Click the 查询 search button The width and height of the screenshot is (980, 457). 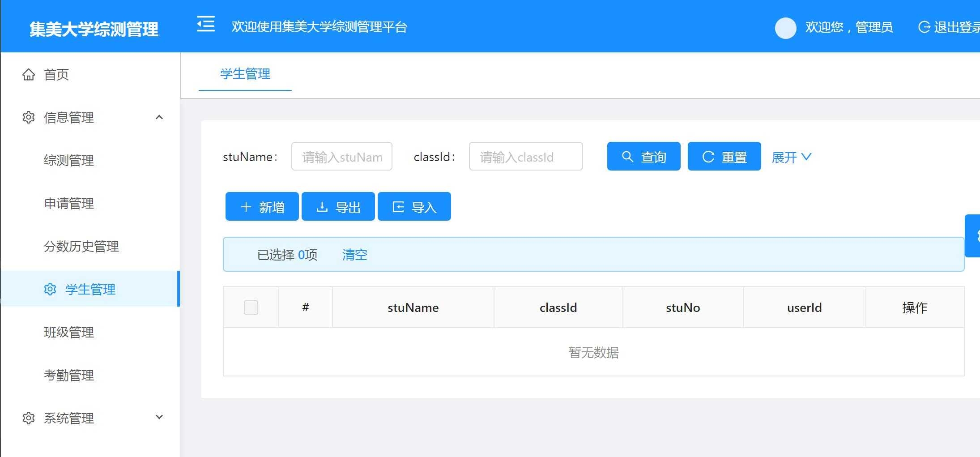[643, 156]
